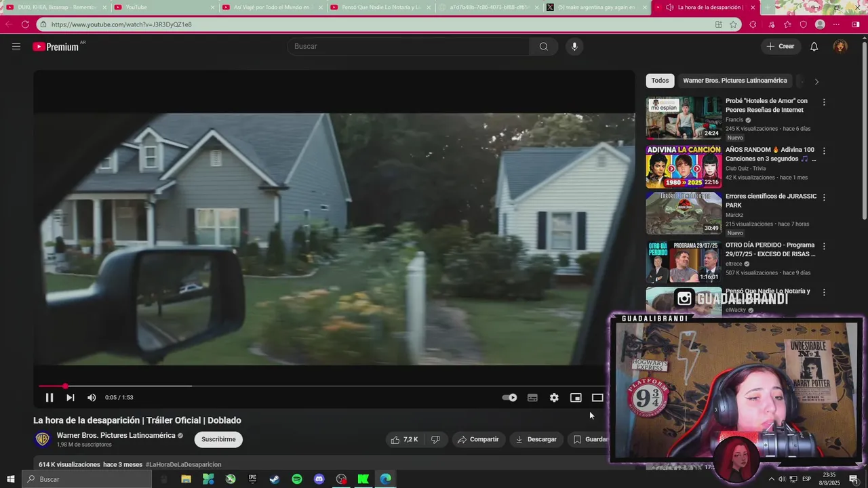Open options for AÑOS RANDOM video
Viewport: 868px width, 488px height.
824,151
